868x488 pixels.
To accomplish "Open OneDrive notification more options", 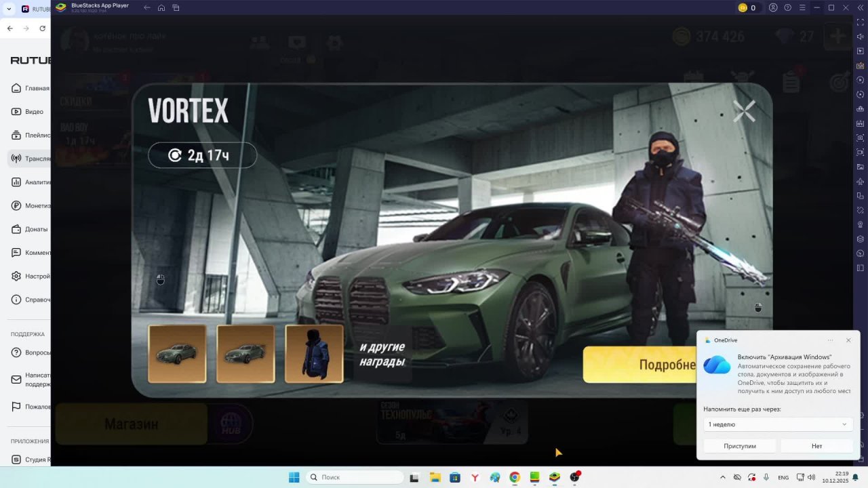I will [830, 340].
